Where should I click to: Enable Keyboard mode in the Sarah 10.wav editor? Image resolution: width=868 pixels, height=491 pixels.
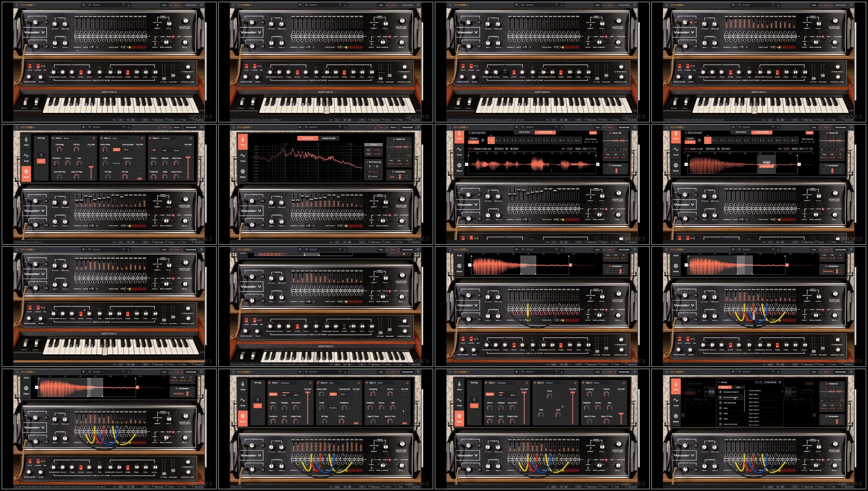[x=690, y=138]
